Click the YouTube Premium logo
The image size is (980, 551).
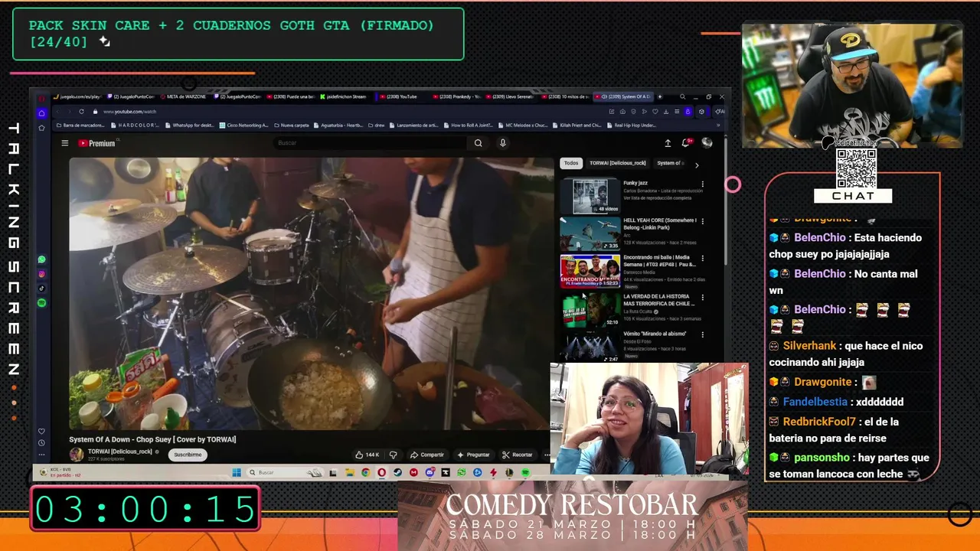pyautogui.click(x=96, y=143)
